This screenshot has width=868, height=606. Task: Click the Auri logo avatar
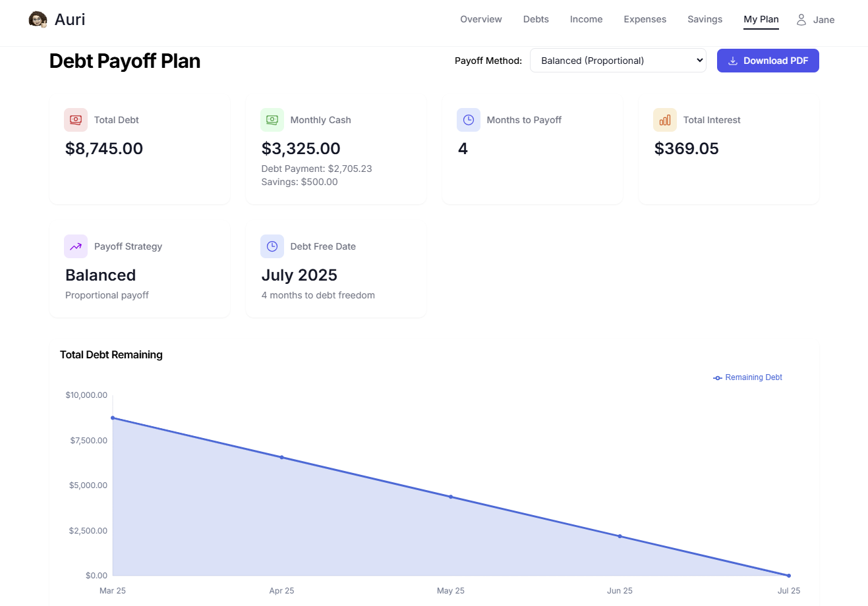tap(38, 19)
